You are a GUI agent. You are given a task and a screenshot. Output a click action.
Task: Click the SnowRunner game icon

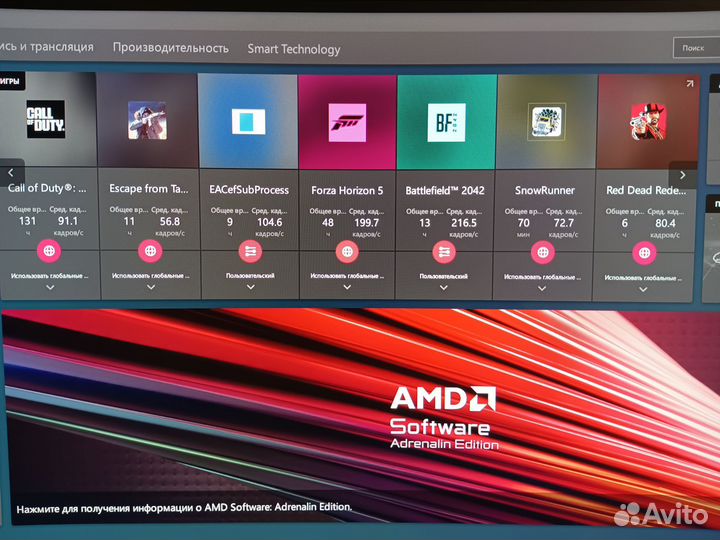pyautogui.click(x=544, y=122)
